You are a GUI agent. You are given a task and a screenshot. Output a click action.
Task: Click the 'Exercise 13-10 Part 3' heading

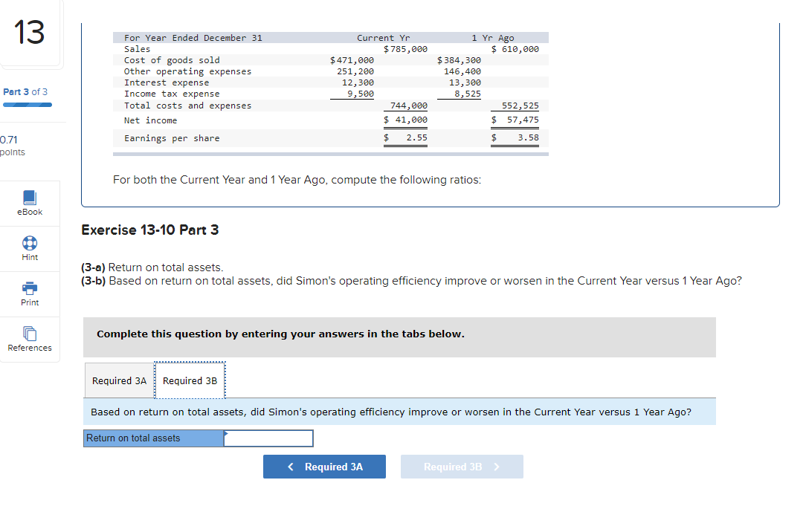tap(150, 230)
